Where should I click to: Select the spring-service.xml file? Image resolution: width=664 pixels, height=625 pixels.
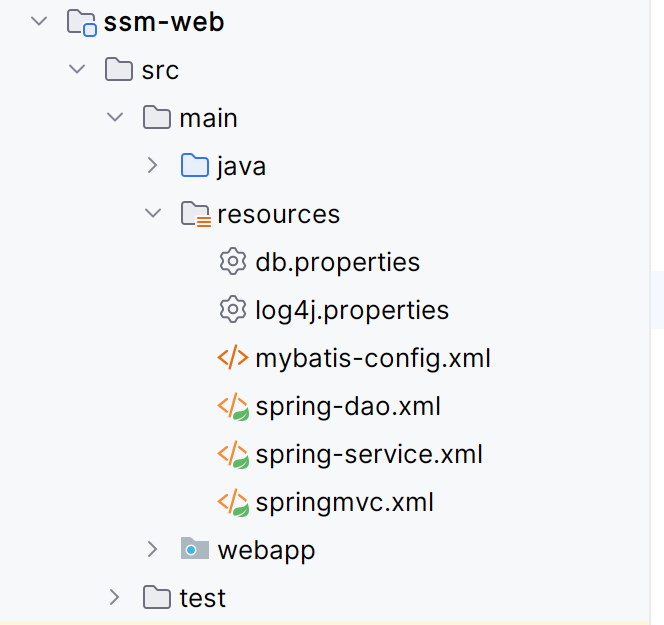pyautogui.click(x=369, y=455)
